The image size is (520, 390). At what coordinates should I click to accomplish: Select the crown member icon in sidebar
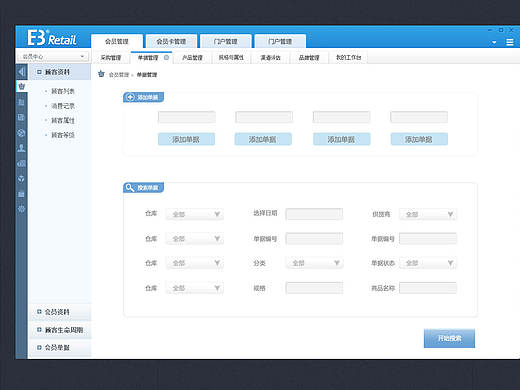(22, 87)
